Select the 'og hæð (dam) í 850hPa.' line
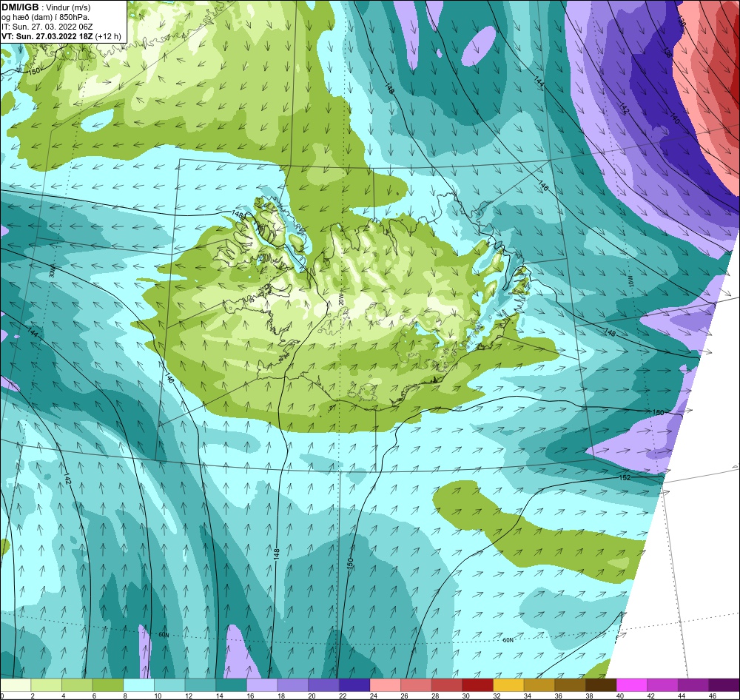Image resolution: width=740 pixels, height=700 pixels. tap(45, 18)
